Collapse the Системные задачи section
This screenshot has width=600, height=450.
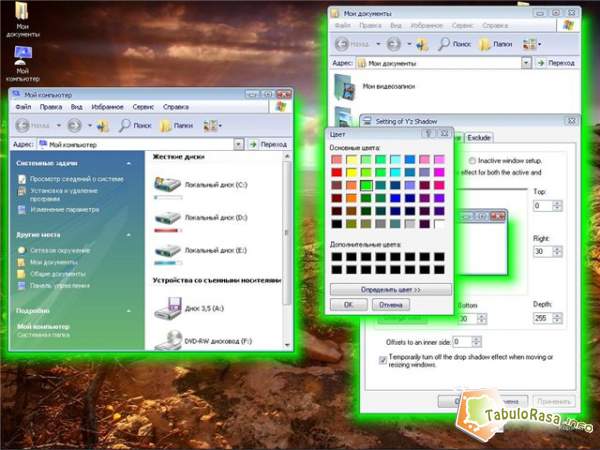(x=129, y=163)
